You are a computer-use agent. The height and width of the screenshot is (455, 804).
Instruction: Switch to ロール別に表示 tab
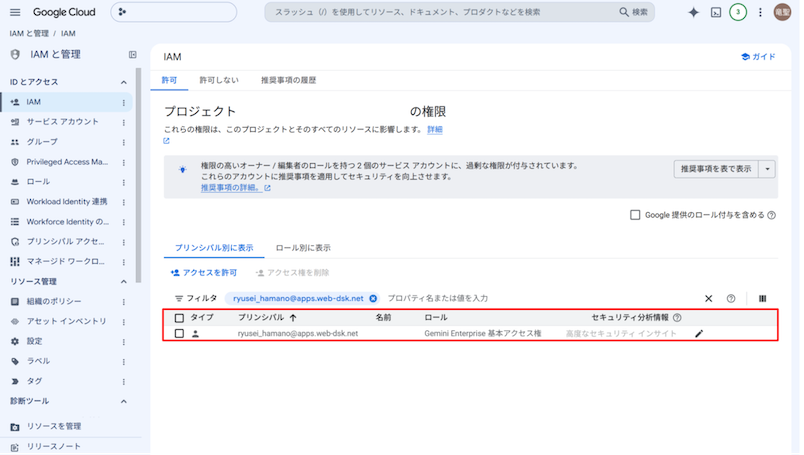[303, 248]
